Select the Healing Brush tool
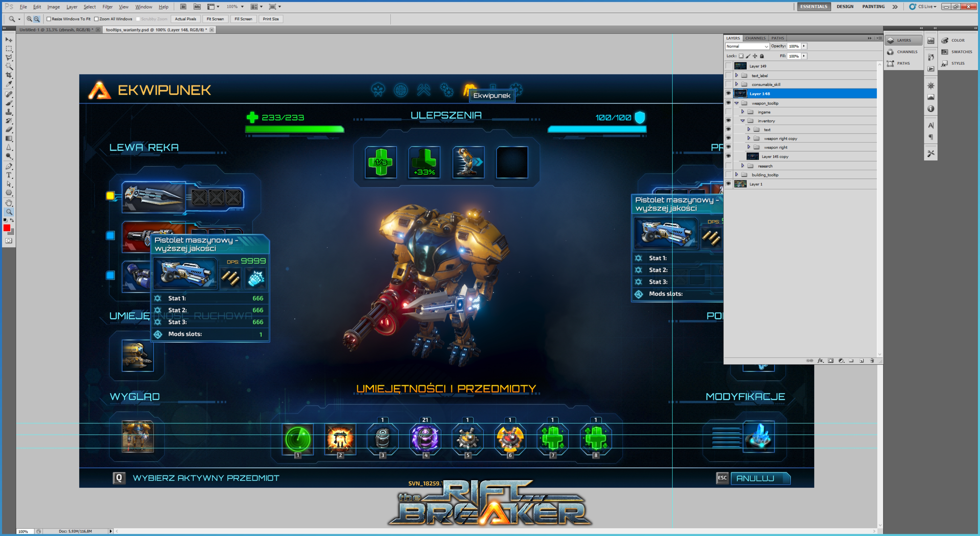The image size is (980, 536). [9, 94]
